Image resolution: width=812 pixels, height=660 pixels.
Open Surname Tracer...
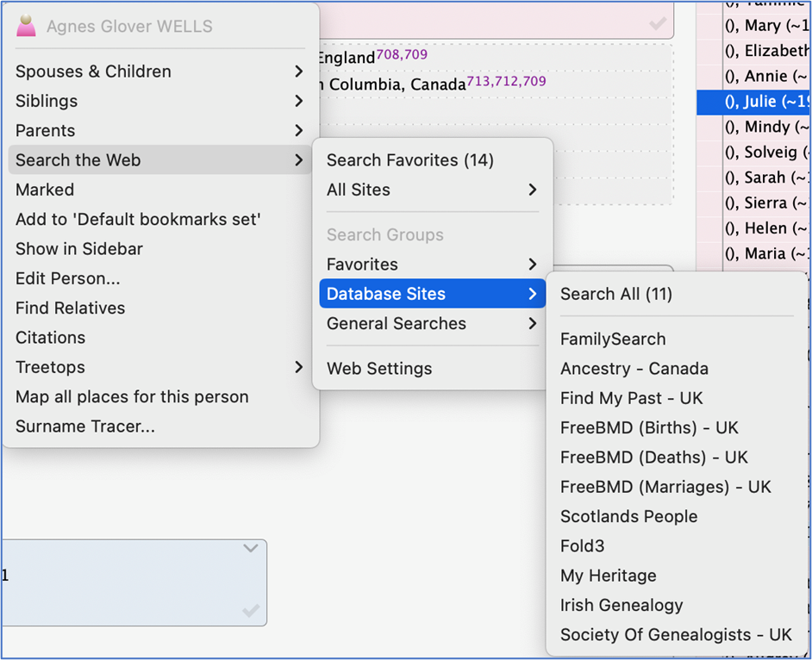click(85, 427)
